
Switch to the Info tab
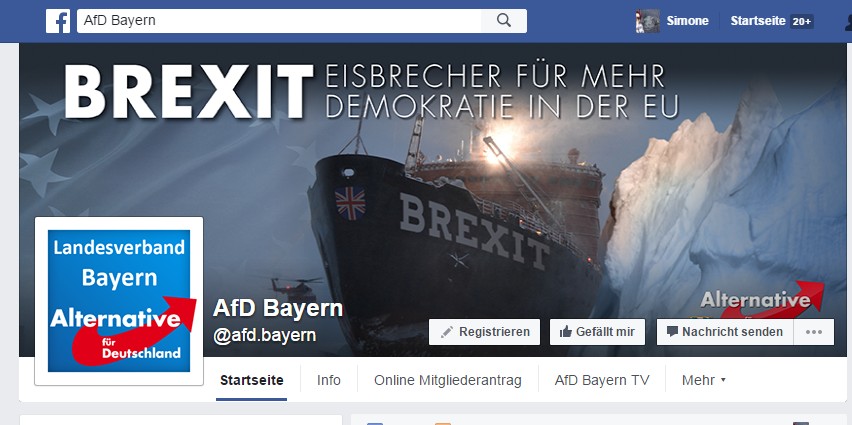tap(329, 380)
